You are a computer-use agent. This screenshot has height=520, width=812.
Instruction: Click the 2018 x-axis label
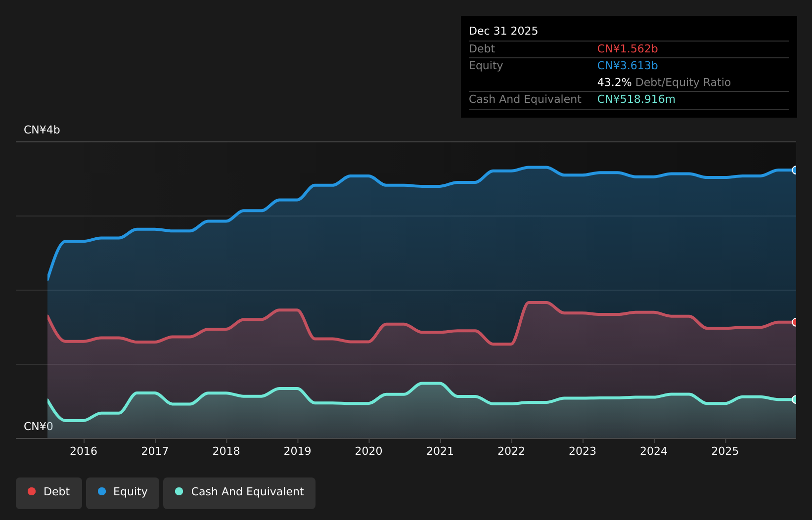226,451
